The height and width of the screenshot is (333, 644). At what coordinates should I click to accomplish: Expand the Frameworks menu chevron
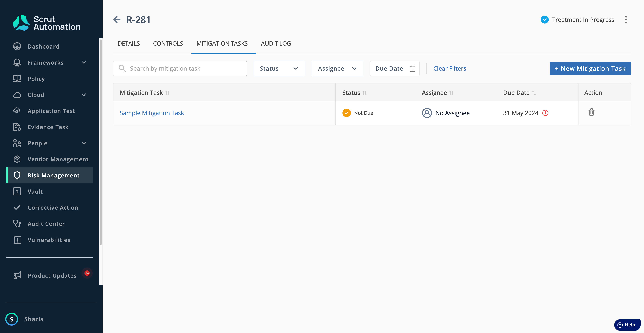click(x=84, y=63)
